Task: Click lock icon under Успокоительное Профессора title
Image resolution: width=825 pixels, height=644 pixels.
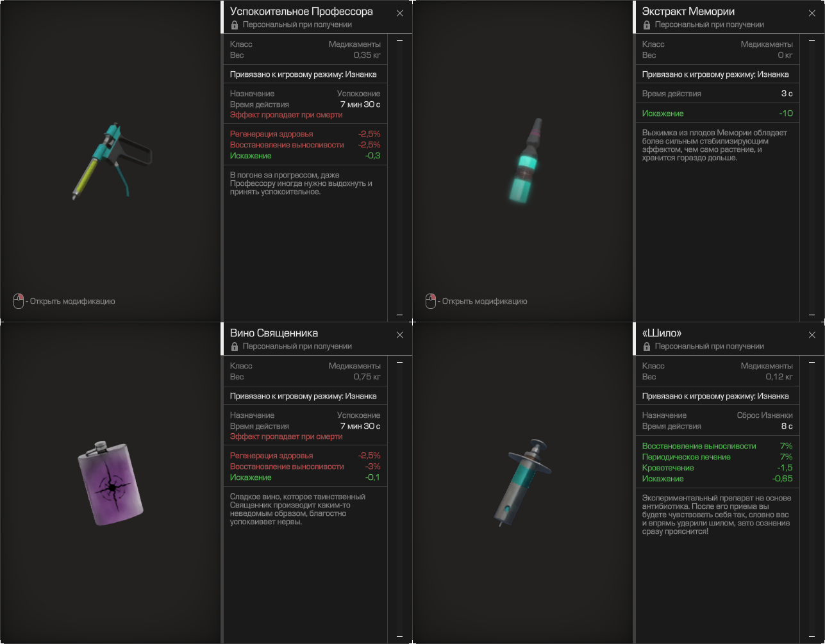Action: click(235, 25)
